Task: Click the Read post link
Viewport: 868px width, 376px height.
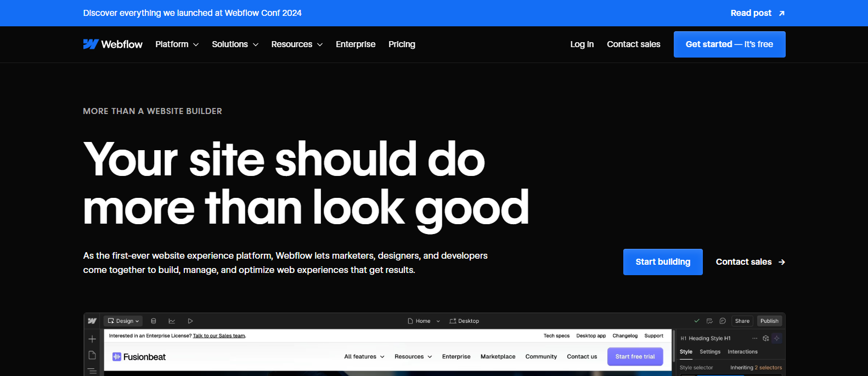Action: pos(758,13)
